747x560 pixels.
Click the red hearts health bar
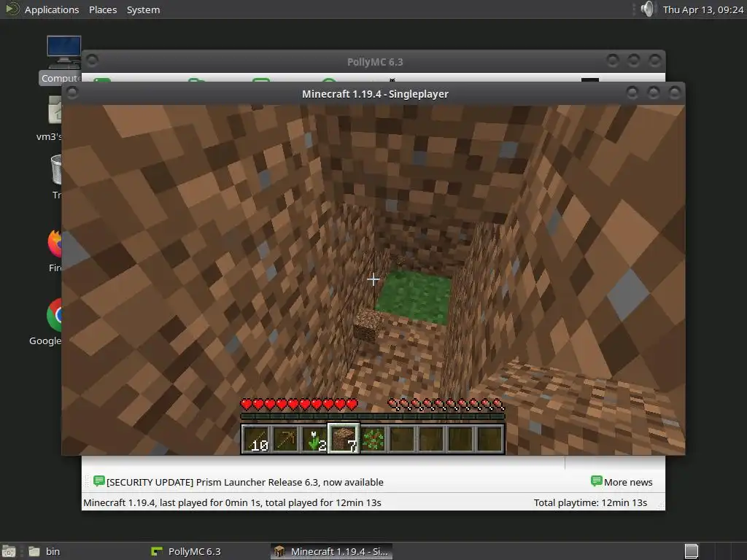(x=298, y=405)
